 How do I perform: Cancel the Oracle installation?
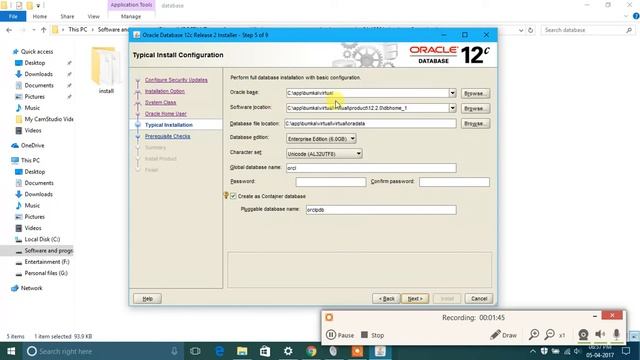coord(479,299)
